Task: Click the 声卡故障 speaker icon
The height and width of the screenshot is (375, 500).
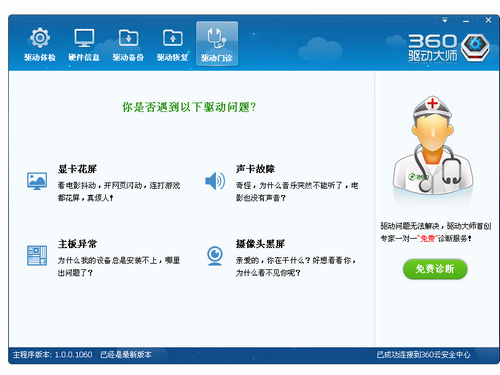Action: point(215,181)
